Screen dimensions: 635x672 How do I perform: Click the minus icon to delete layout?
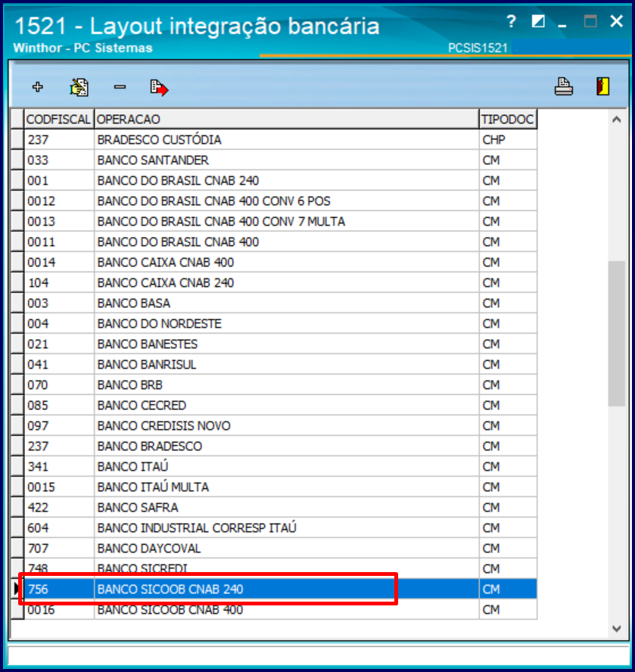click(120, 87)
